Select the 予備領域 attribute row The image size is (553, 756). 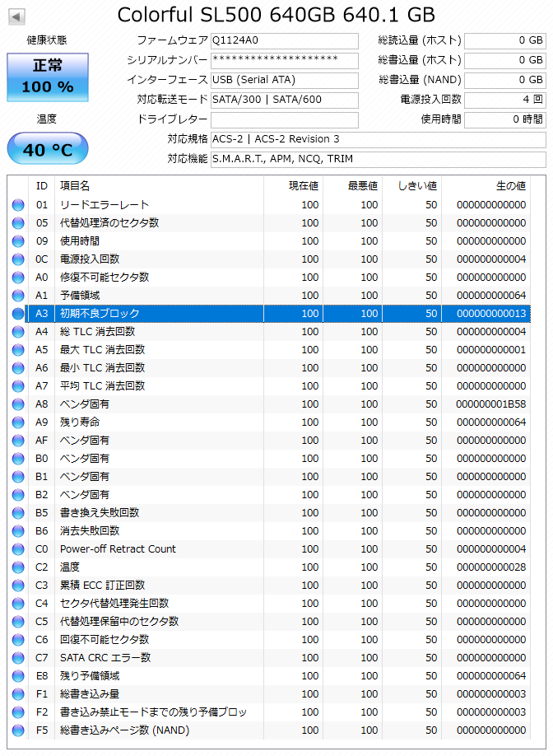point(270,296)
